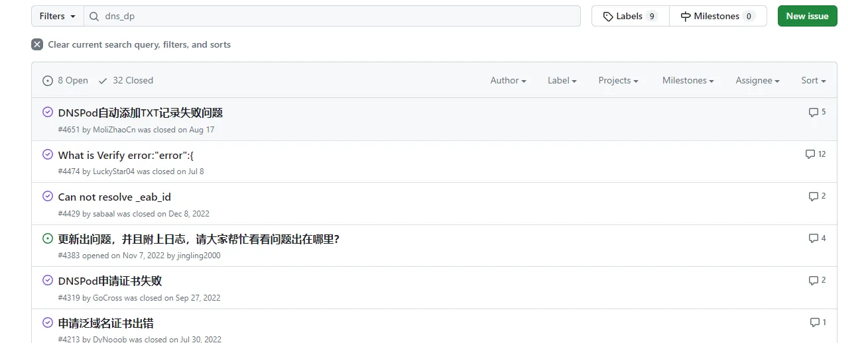
Task: Click the closed status icon beside 'Can not resolve _eab_id'
Action: [x=48, y=196]
